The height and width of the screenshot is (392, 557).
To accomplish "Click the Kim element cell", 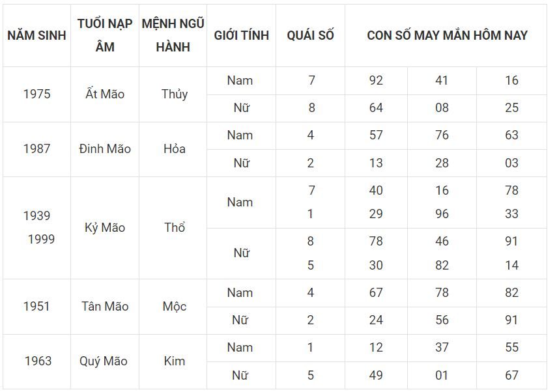I will click(x=173, y=361).
